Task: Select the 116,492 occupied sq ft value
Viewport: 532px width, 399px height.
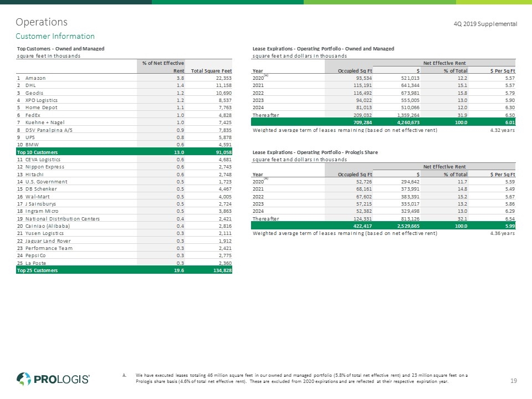Action: coord(362,93)
